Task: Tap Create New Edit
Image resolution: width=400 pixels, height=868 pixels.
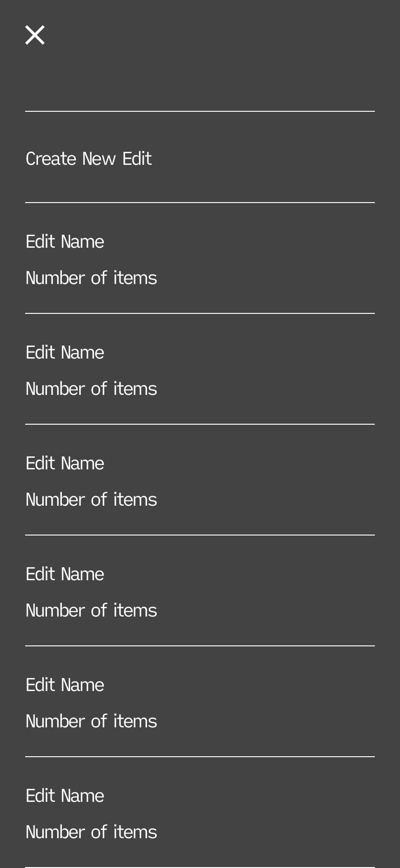Action: [89, 159]
